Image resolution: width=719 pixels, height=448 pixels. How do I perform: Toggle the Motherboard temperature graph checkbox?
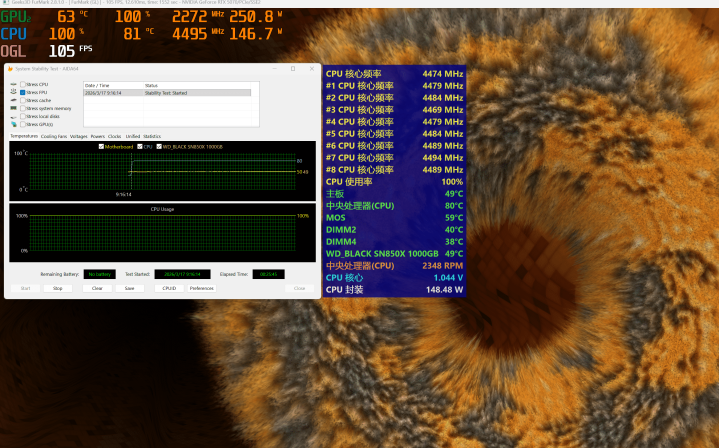point(102,146)
